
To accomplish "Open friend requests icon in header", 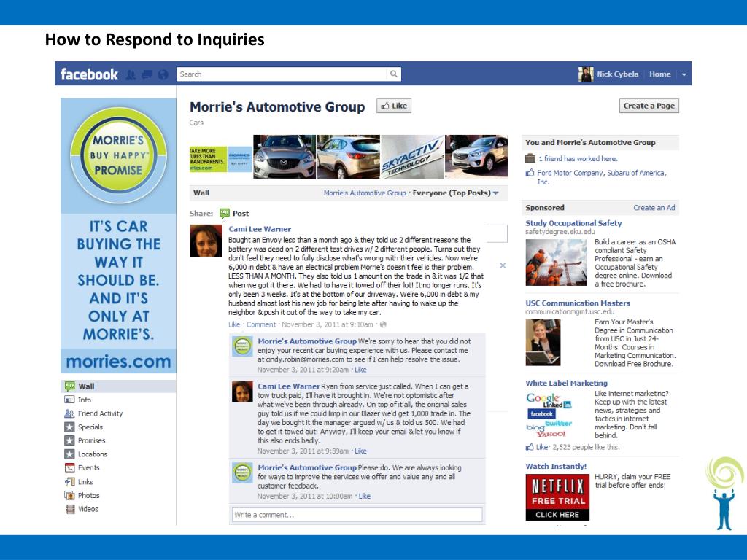I will tap(131, 75).
